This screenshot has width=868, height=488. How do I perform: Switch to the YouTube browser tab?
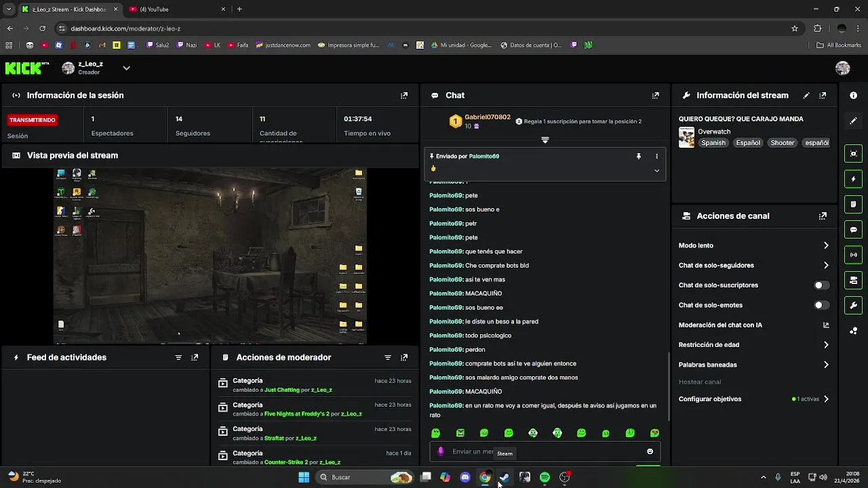pos(176,9)
